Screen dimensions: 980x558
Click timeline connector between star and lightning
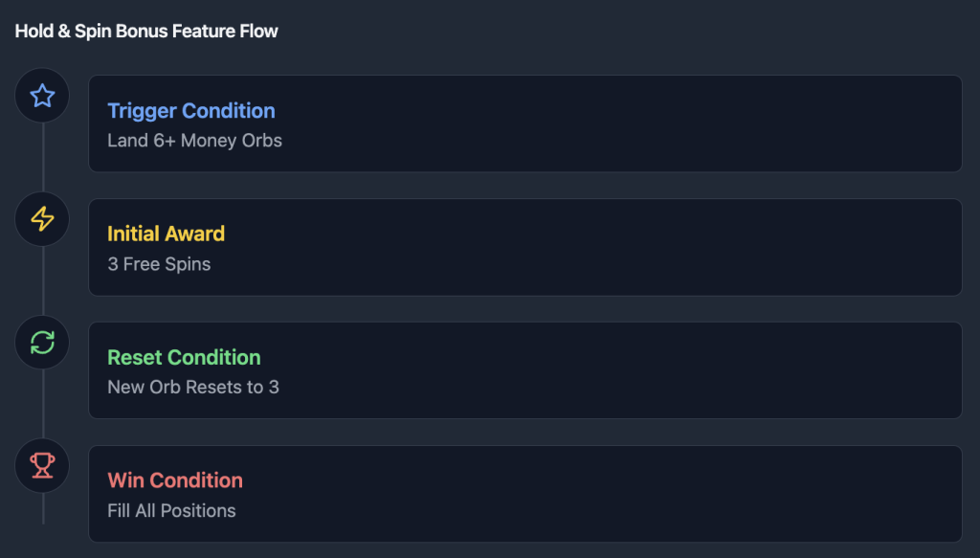click(x=42, y=157)
